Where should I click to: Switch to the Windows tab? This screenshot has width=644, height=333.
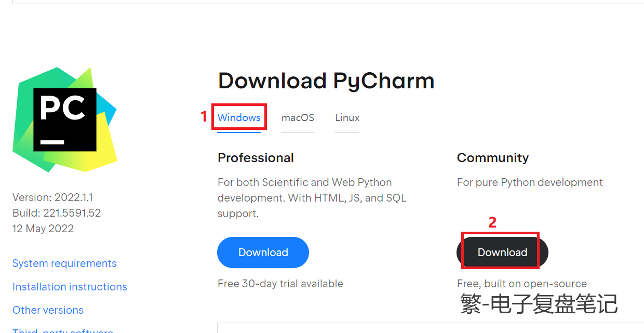pos(239,117)
